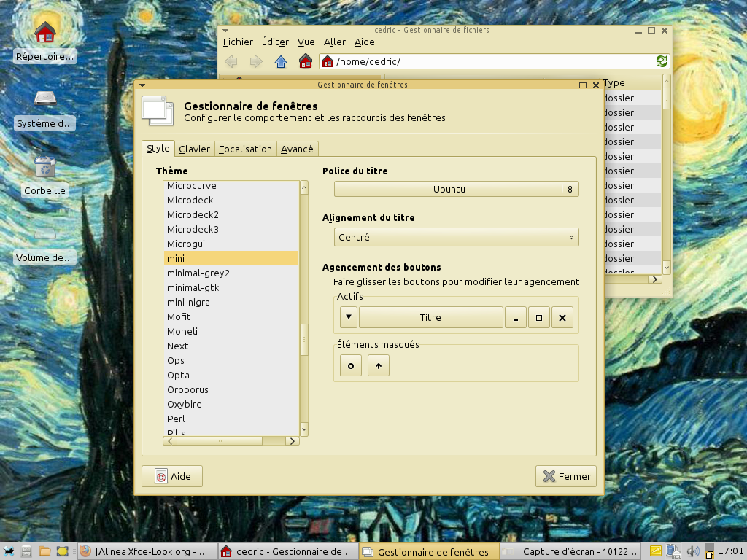Click the minimize button sample in Actifs
The width and height of the screenshot is (747, 560).
pyautogui.click(x=516, y=318)
